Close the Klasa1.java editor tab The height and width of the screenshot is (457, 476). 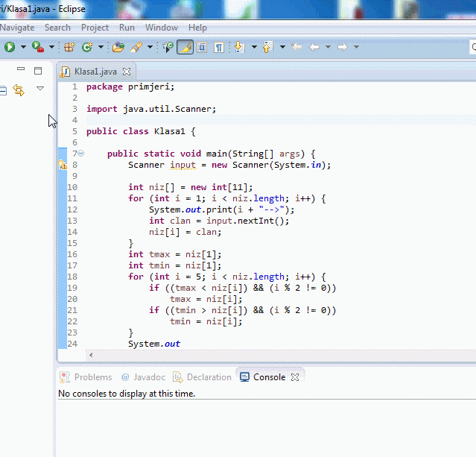pyautogui.click(x=127, y=72)
